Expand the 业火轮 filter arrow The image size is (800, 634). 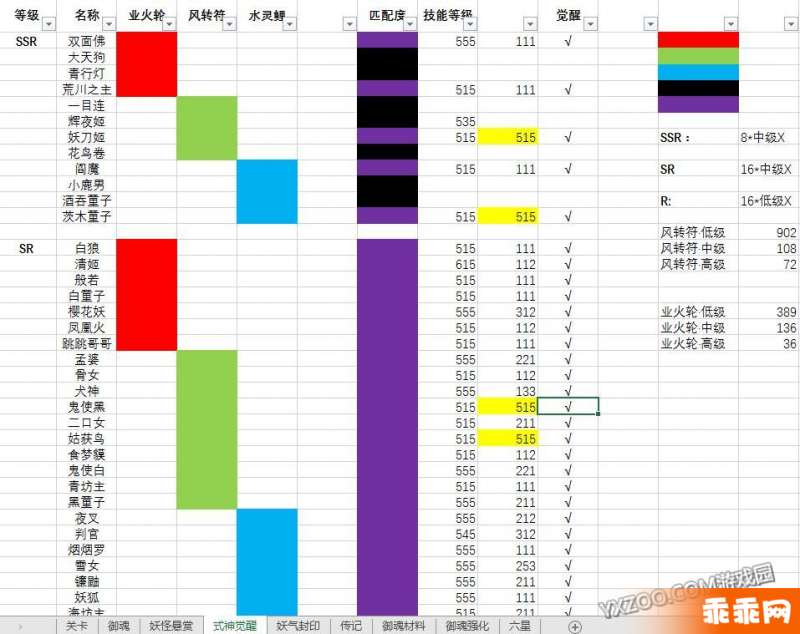click(x=169, y=23)
